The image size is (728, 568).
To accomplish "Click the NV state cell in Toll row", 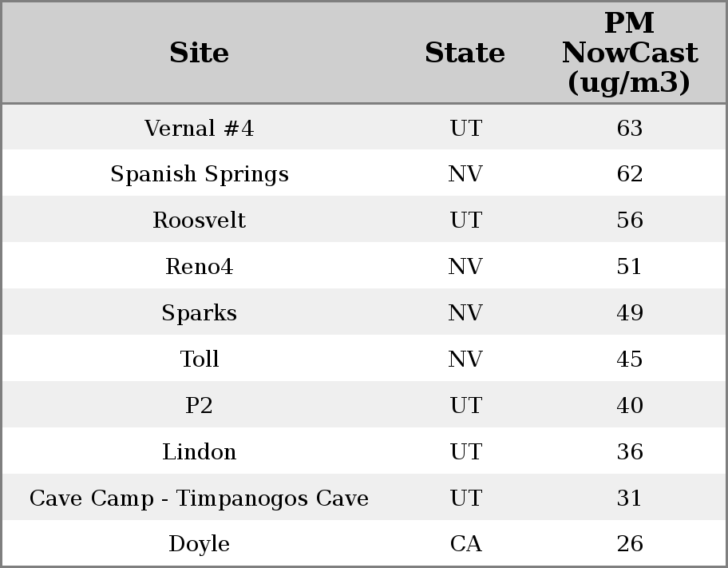I will (465, 359).
